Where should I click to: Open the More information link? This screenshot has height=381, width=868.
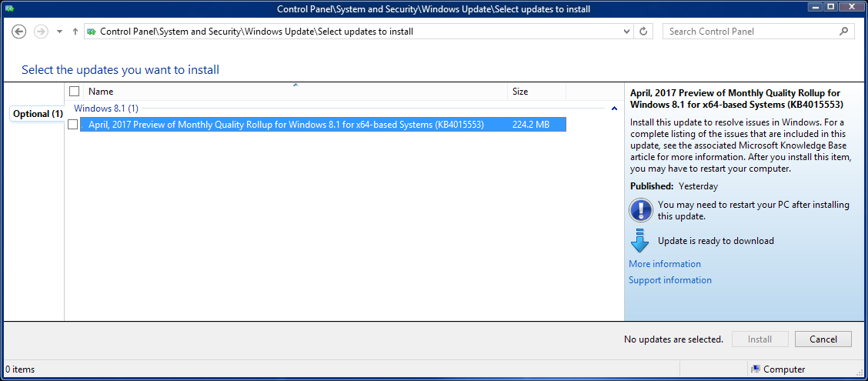(x=665, y=264)
